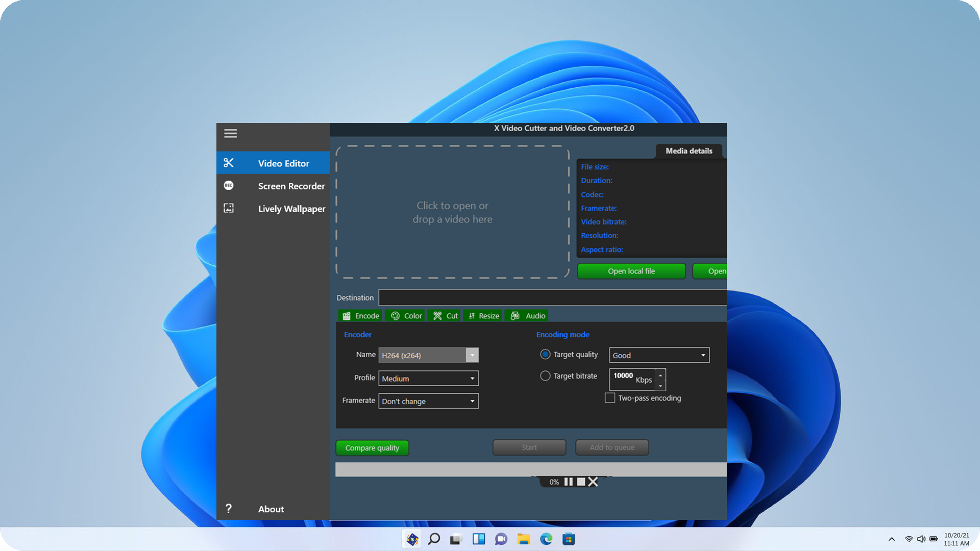Click the About question mark icon

(x=229, y=509)
